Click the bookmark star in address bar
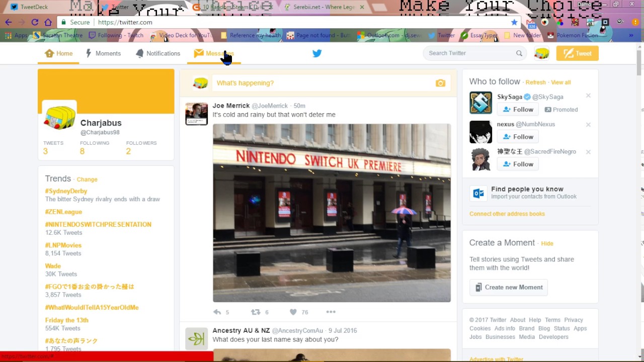644x362 pixels. tap(514, 22)
